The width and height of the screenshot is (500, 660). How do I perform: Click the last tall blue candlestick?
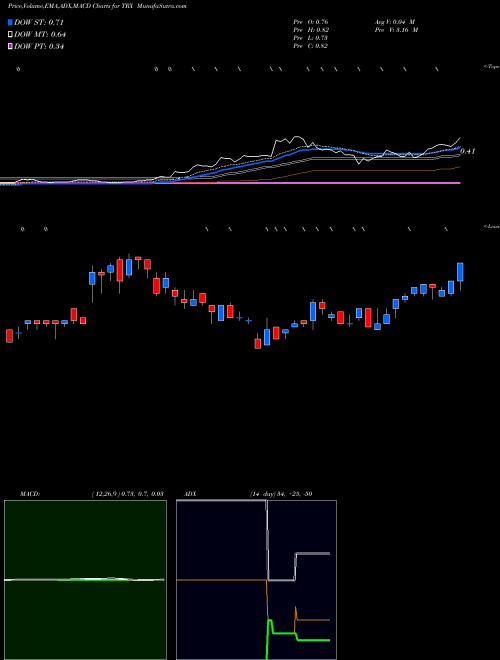coord(460,272)
